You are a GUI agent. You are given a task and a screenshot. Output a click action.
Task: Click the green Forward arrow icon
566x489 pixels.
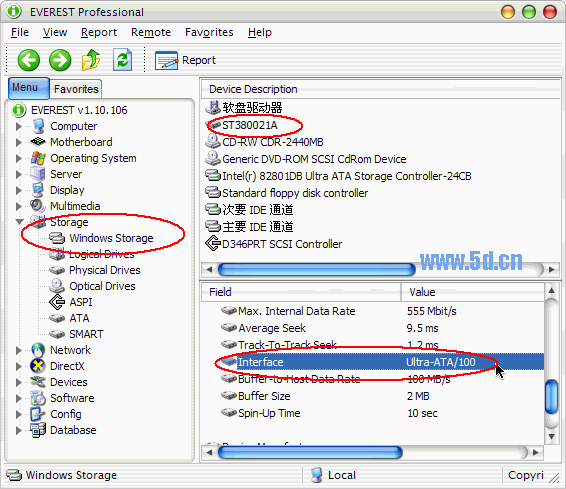point(60,60)
